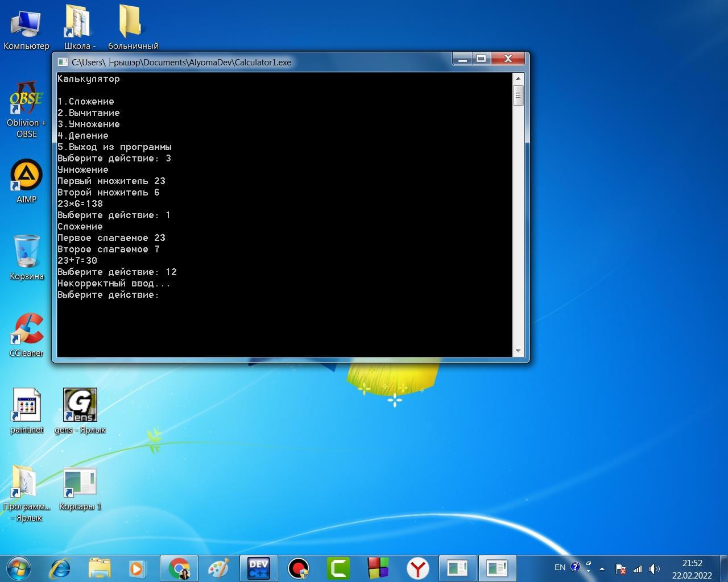Maximize the Calculator1.exe console window
Image resolution: width=728 pixels, height=582 pixels.
[481, 59]
